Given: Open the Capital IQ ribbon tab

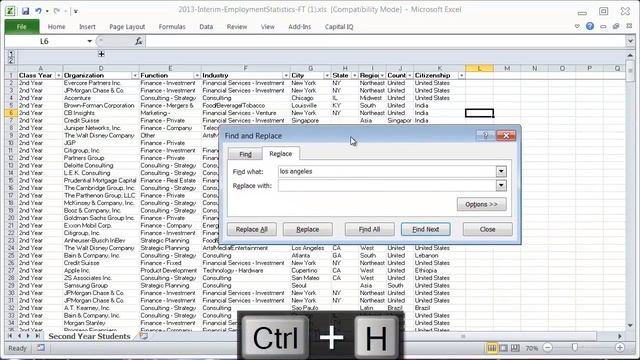Looking at the screenshot, I should (339, 27).
